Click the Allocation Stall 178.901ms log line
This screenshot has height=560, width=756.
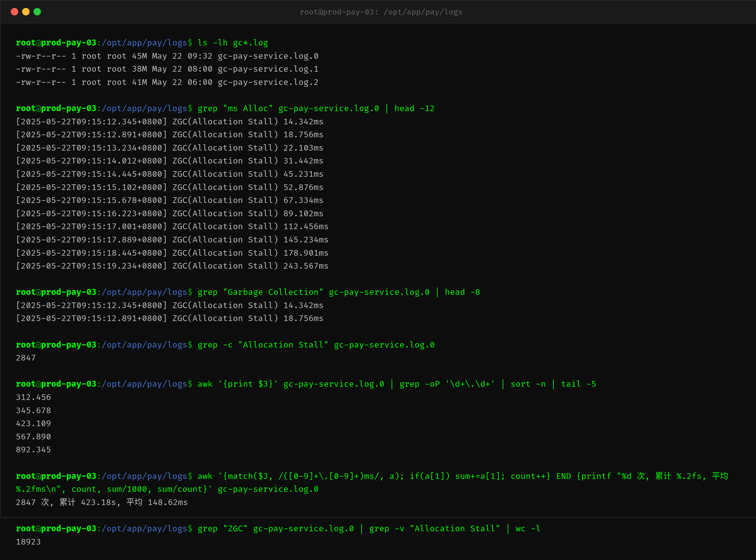172,253
